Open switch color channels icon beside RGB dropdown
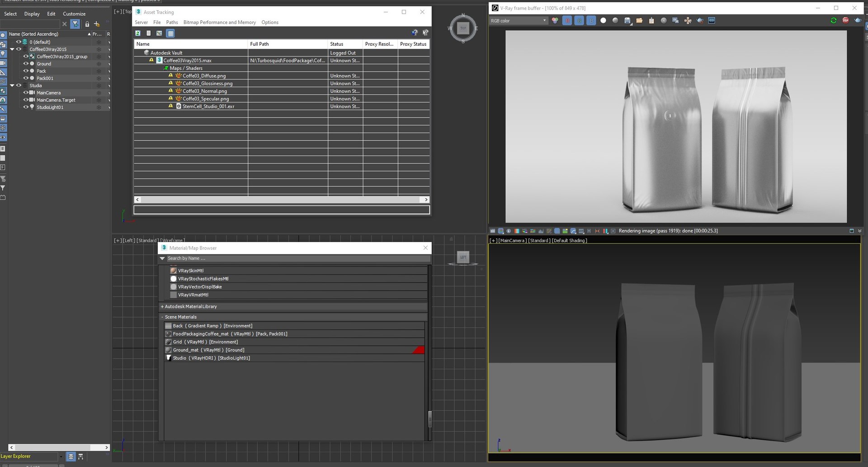 pyautogui.click(x=555, y=20)
